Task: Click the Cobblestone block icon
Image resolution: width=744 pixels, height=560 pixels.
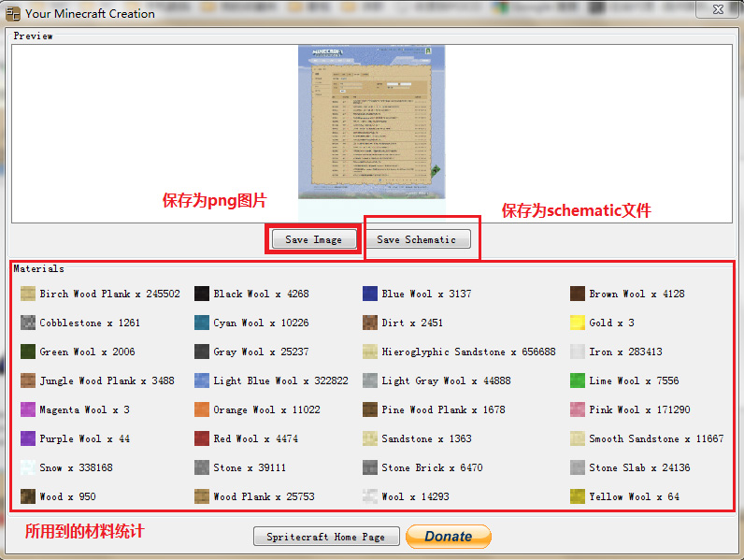Action: click(x=28, y=323)
